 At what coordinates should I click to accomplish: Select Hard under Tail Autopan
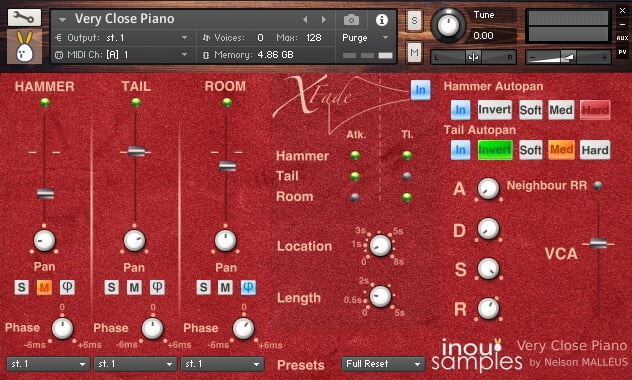click(x=595, y=150)
